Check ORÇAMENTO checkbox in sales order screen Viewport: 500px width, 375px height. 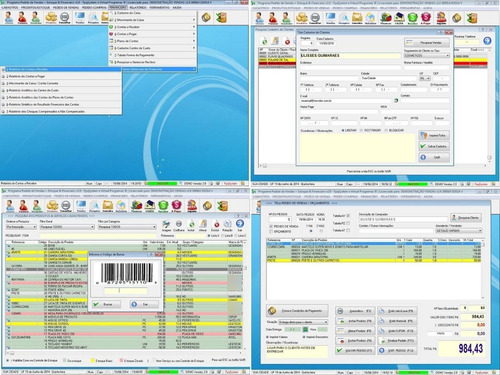click(271, 231)
